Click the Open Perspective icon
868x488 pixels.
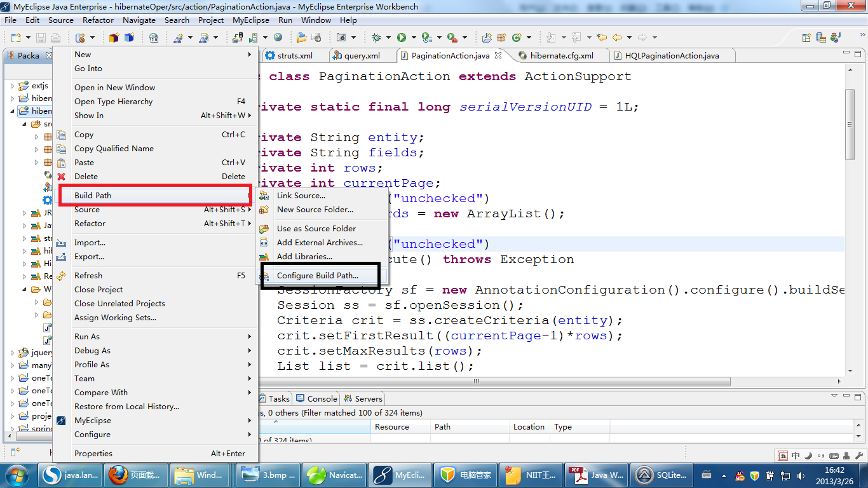(806, 37)
